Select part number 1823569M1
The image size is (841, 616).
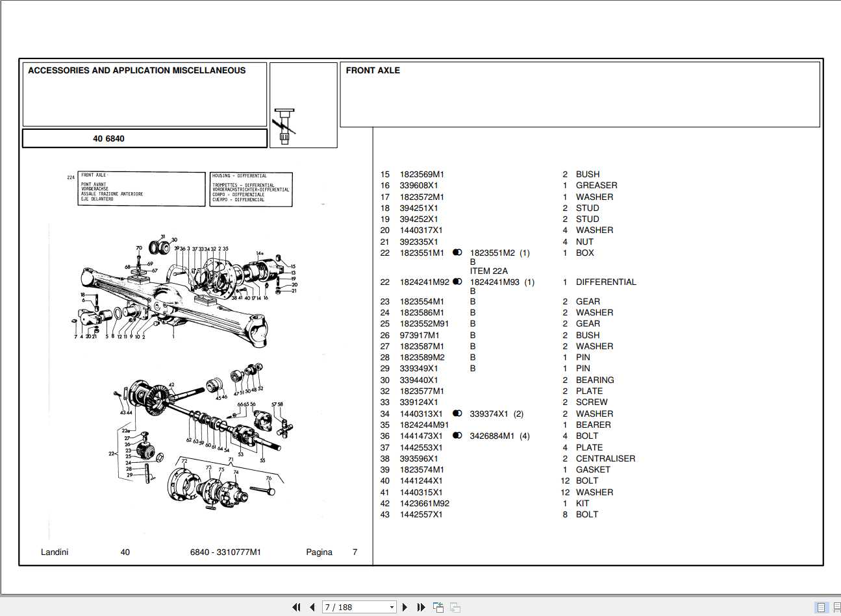pos(422,174)
